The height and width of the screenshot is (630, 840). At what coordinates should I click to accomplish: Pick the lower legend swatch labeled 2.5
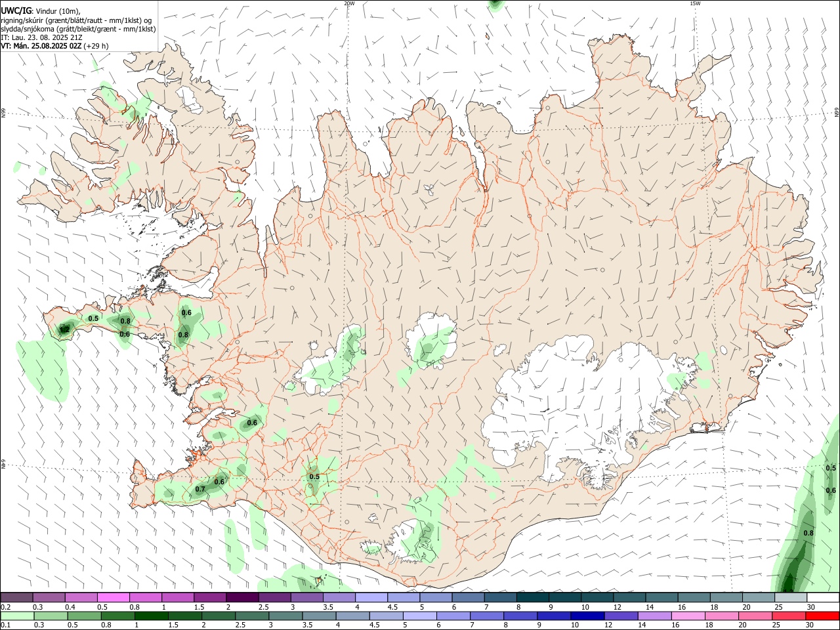click(252, 616)
